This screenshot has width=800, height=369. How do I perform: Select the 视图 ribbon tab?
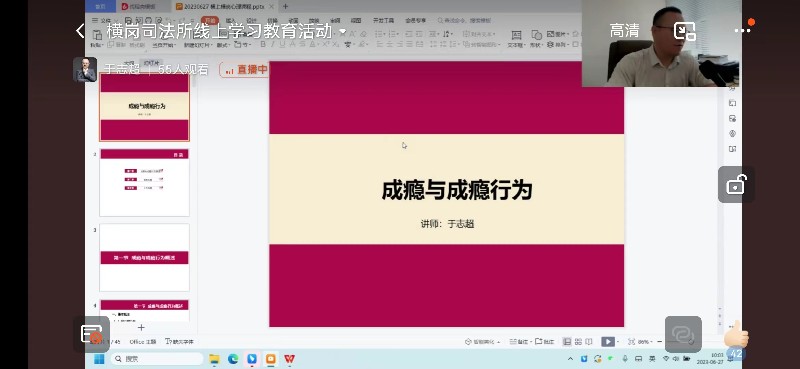(356, 20)
